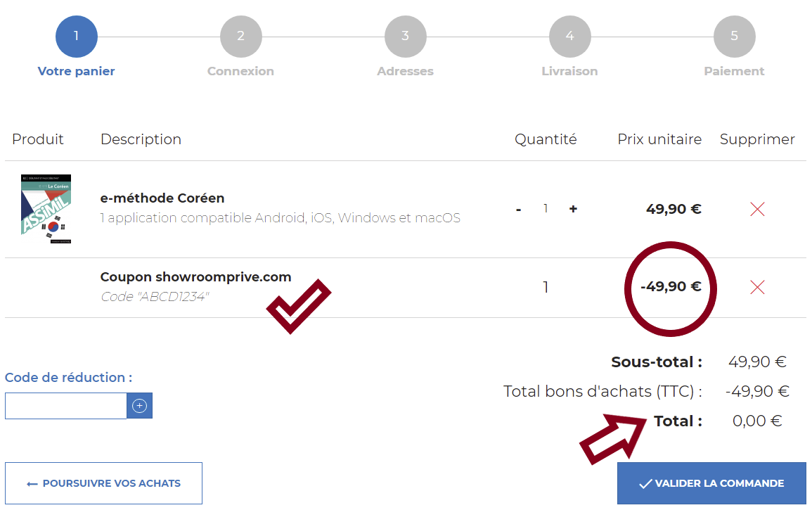Viewport: 812px width, 510px height.
Task: Go to step 2 Connexion circle
Action: point(241,37)
